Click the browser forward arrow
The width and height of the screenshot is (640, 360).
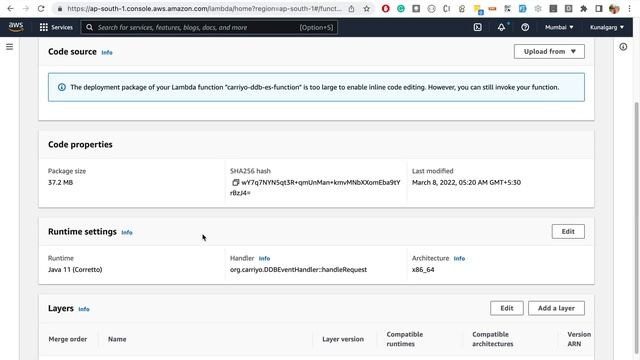coord(25,9)
